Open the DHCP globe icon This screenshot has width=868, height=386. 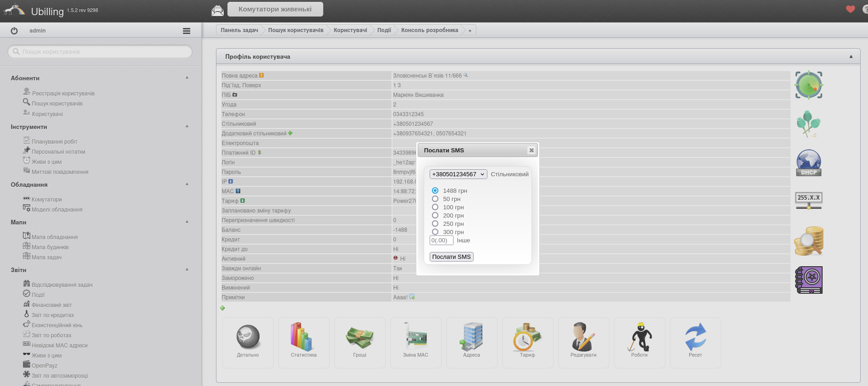point(808,163)
